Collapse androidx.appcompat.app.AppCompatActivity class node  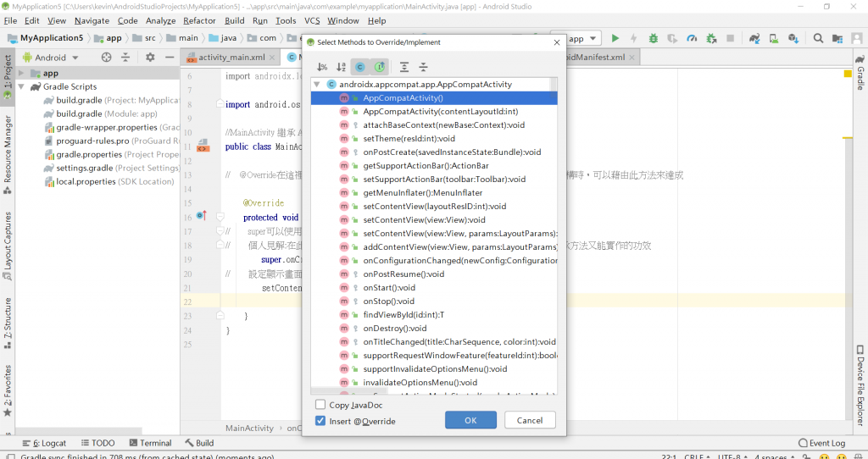tap(317, 85)
